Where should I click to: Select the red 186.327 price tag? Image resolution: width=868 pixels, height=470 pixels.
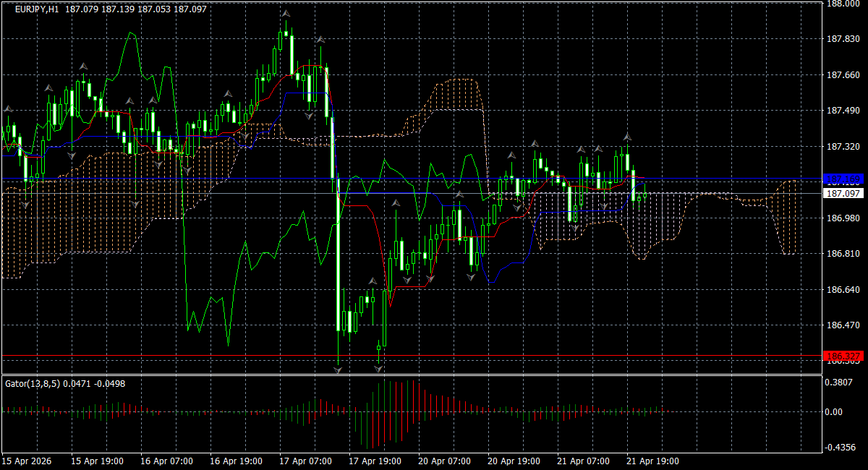click(x=844, y=356)
